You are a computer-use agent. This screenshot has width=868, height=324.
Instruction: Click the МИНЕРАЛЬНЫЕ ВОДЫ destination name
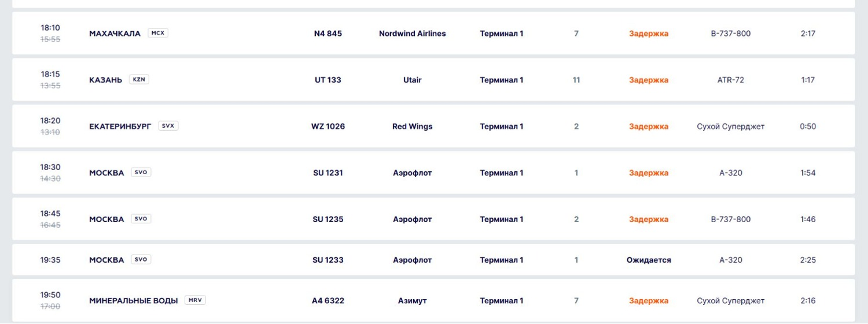(134, 301)
